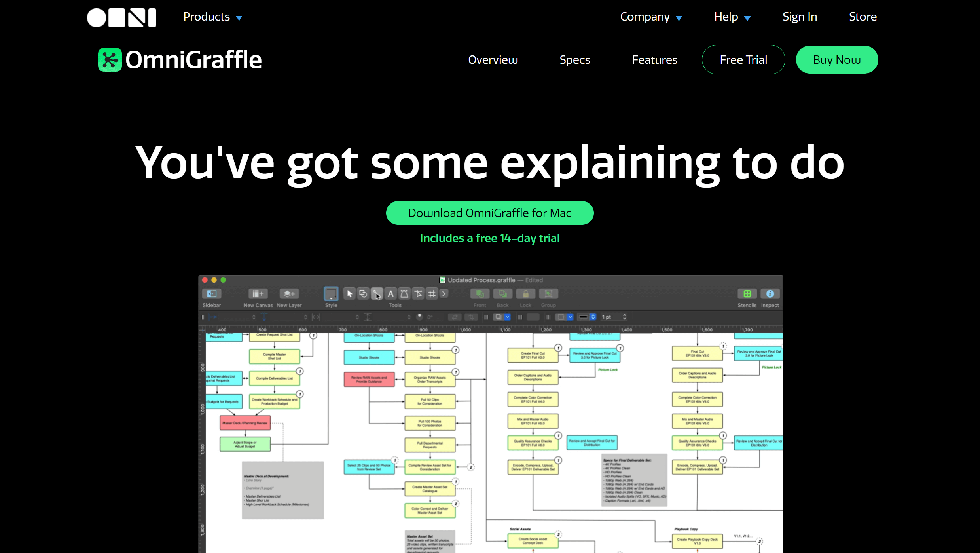The image size is (980, 553).
Task: Open the Overview tab
Action: pos(493,59)
